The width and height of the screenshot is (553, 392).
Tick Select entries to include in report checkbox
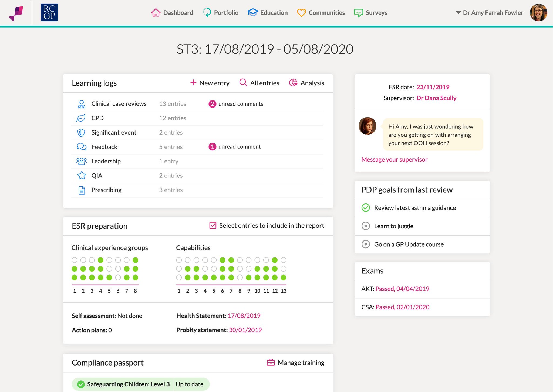(213, 225)
